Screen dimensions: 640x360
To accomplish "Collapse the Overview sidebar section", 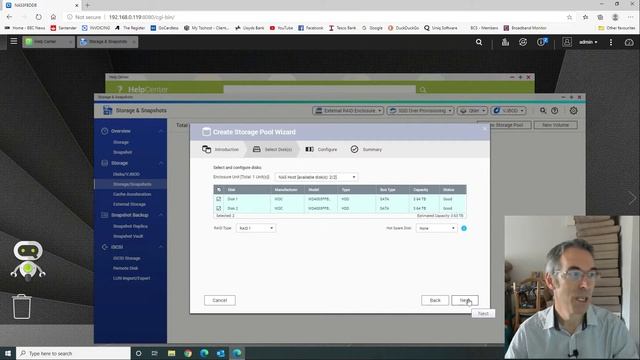I will [x=161, y=131].
